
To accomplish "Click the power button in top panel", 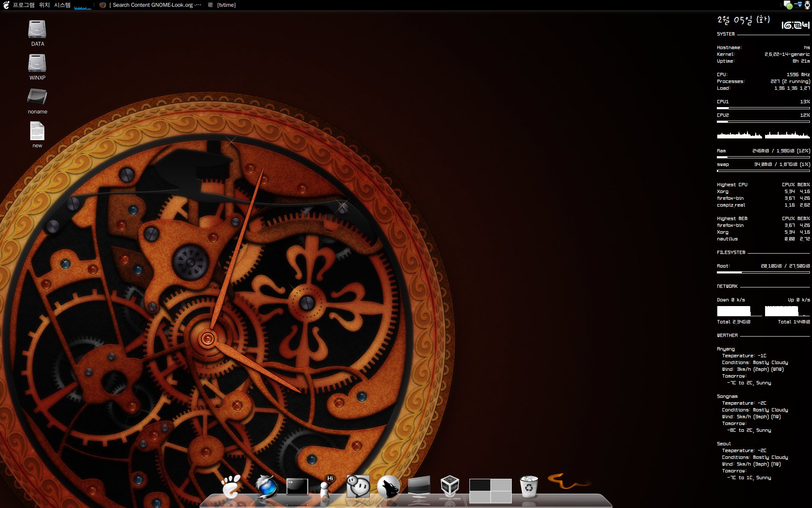I will point(807,5).
